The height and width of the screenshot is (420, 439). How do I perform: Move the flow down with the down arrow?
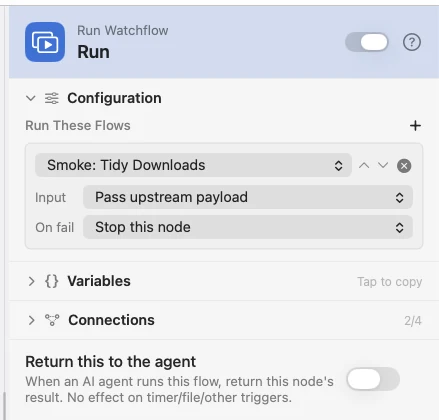pyautogui.click(x=383, y=165)
